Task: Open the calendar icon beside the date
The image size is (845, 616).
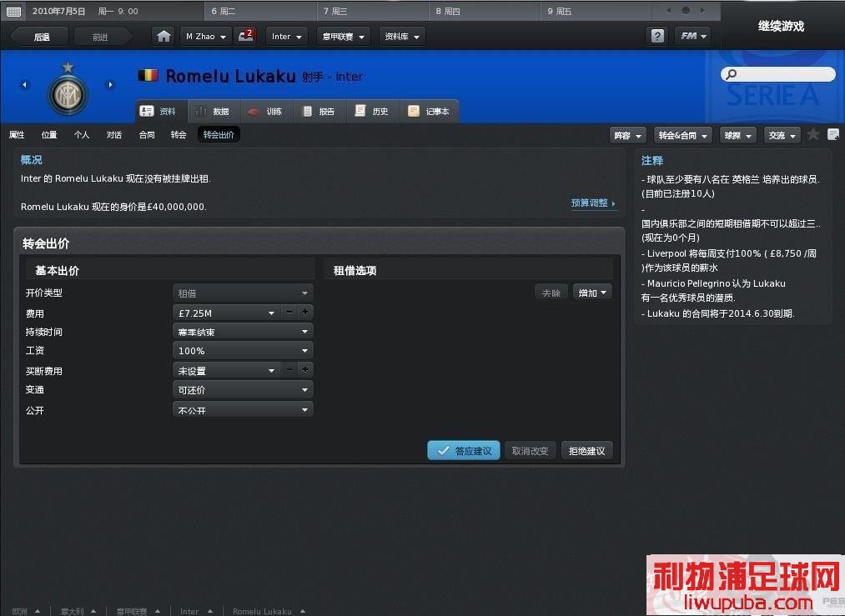Action: click(x=14, y=12)
